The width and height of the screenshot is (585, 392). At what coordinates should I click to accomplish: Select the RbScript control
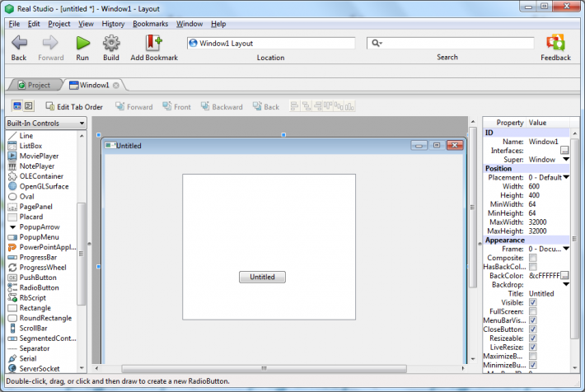pos(33,297)
